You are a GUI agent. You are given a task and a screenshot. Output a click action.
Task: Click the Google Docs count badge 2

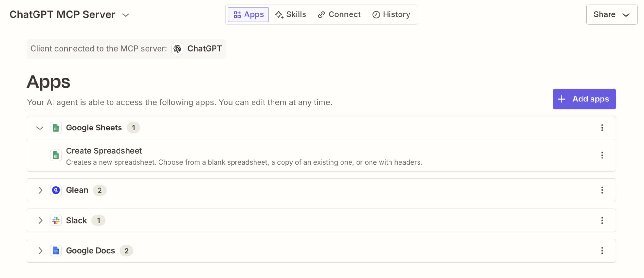(126, 251)
